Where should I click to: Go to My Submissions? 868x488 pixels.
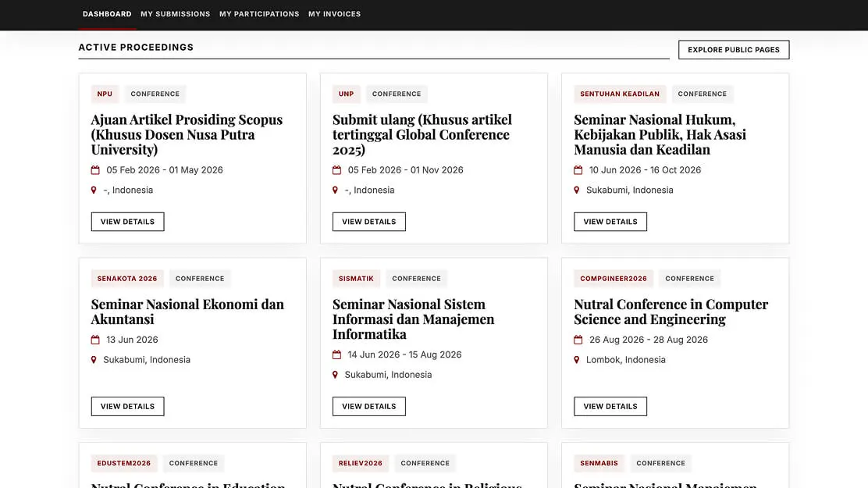click(x=175, y=14)
